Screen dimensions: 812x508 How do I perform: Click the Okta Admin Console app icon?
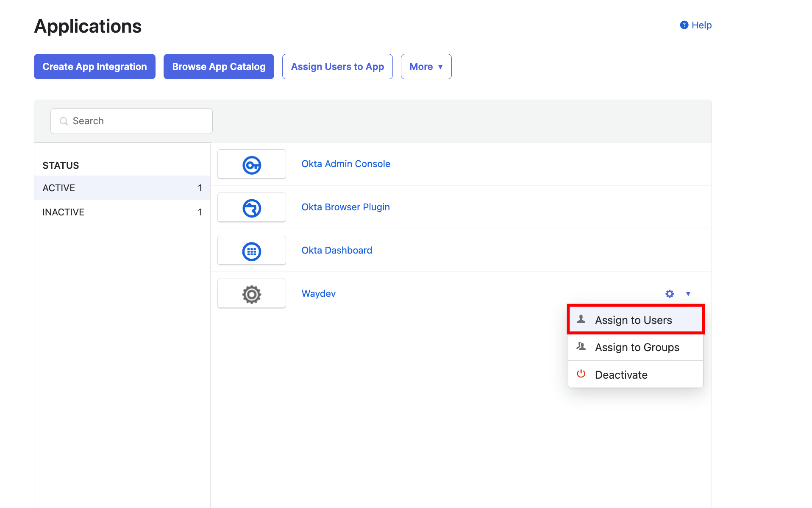point(251,165)
